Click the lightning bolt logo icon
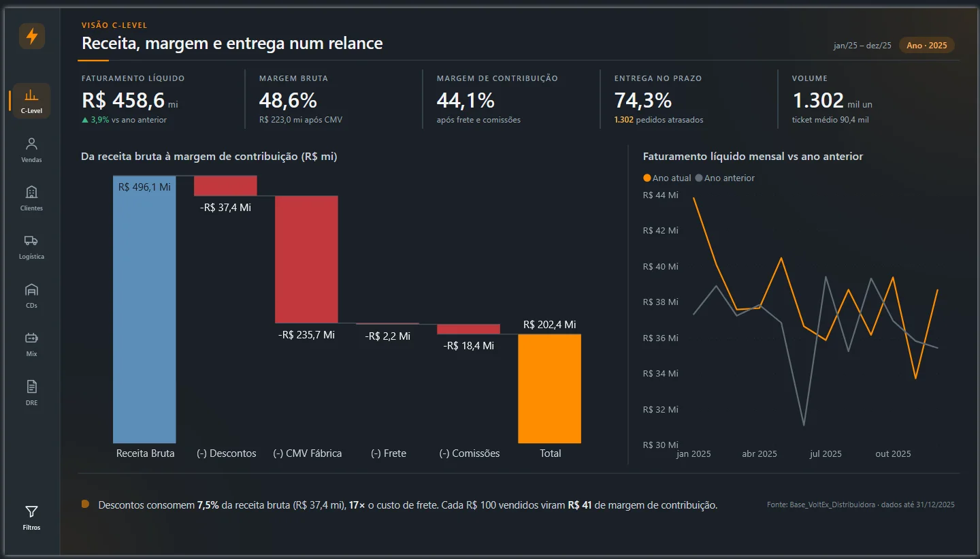Viewport: 980px width, 559px height. pyautogui.click(x=32, y=36)
